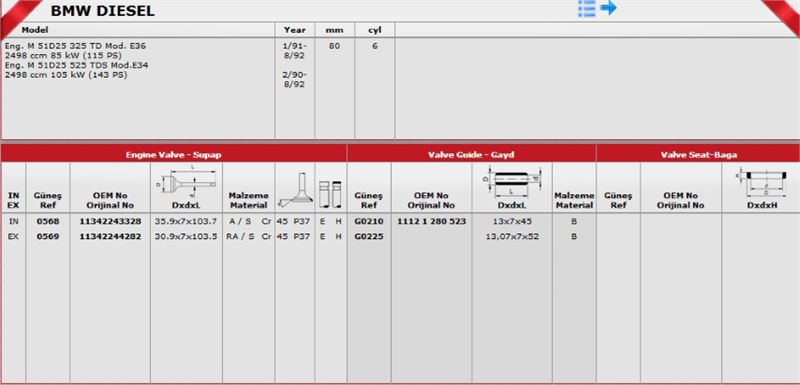Click Malzeme Material header in Valve Guide section
The height and width of the screenshot is (385, 800).
(574, 200)
